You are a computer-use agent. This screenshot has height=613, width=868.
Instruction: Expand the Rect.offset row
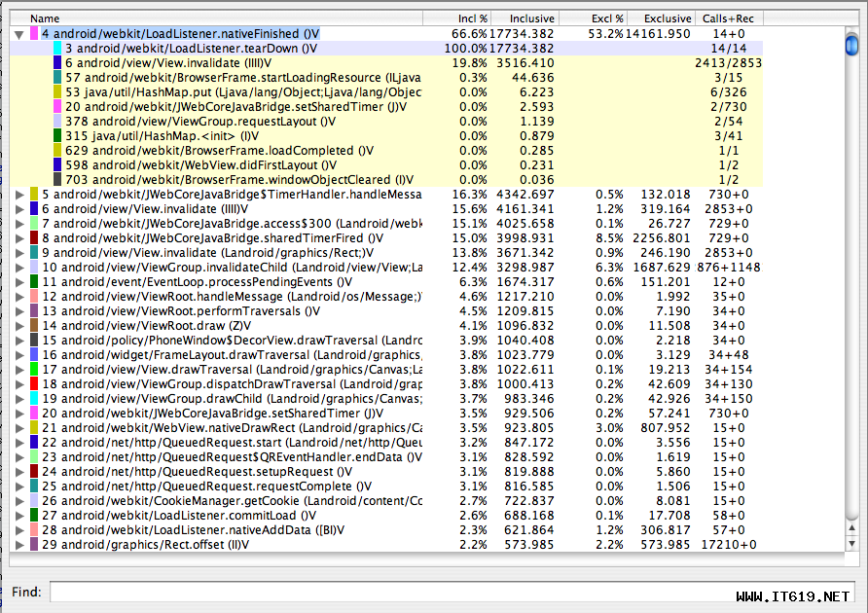point(19,545)
